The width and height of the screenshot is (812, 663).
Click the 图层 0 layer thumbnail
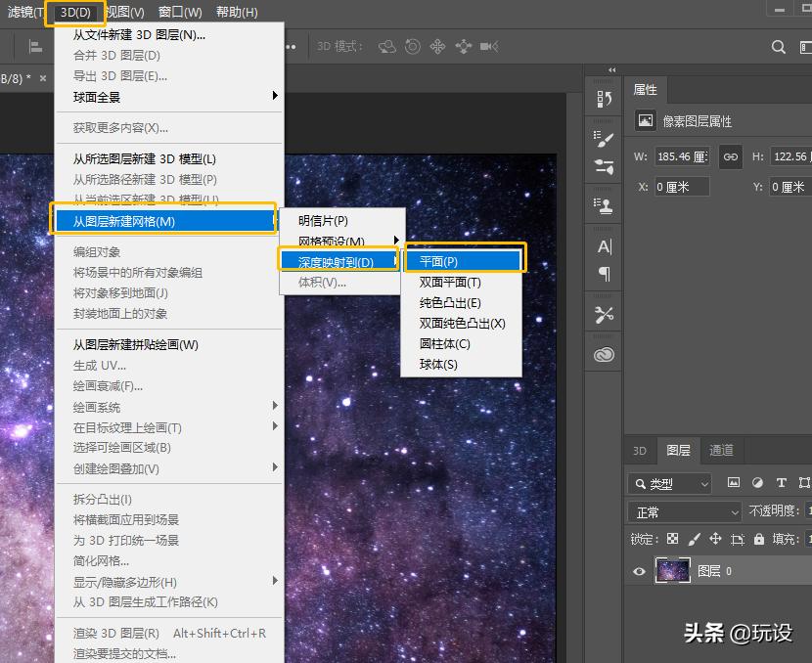click(x=673, y=570)
